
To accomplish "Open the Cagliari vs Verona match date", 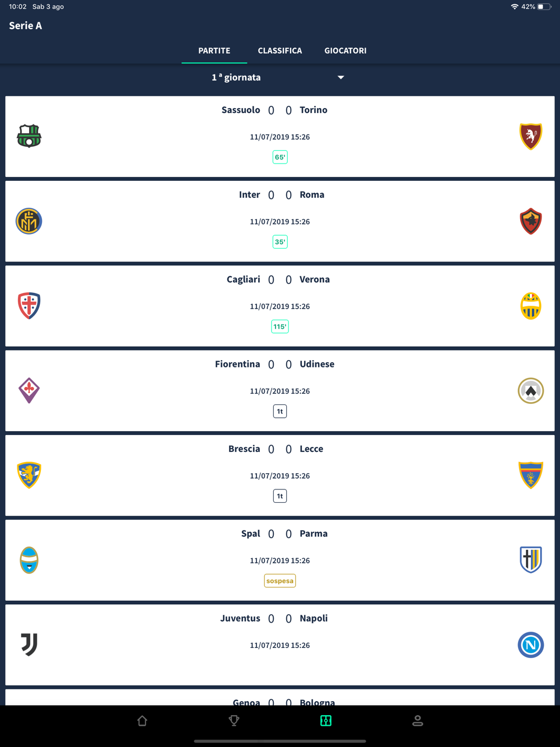I will (280, 306).
